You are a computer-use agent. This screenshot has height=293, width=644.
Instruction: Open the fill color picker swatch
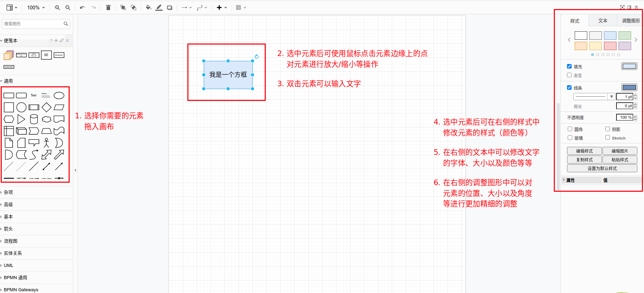[x=629, y=66]
